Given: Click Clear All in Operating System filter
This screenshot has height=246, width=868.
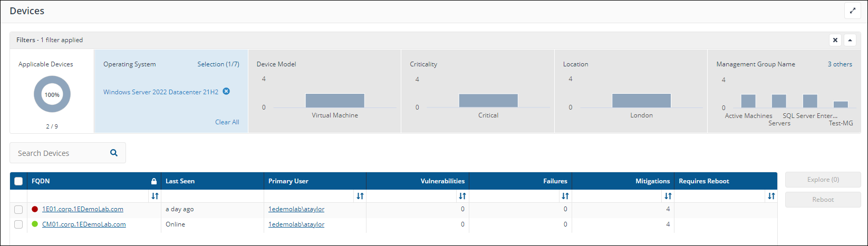Looking at the screenshot, I should coord(227,122).
